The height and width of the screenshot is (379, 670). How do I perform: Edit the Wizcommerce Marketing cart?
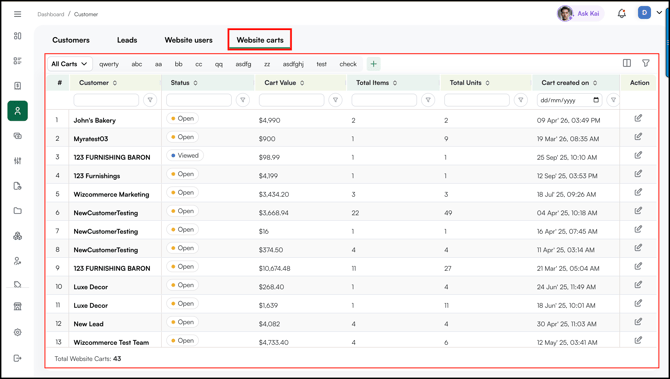638,192
